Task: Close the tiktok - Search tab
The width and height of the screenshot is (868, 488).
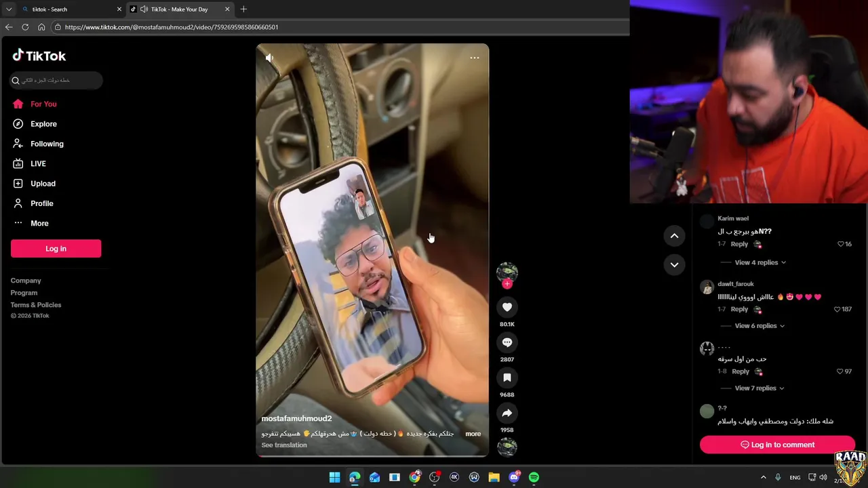Action: 119,9
